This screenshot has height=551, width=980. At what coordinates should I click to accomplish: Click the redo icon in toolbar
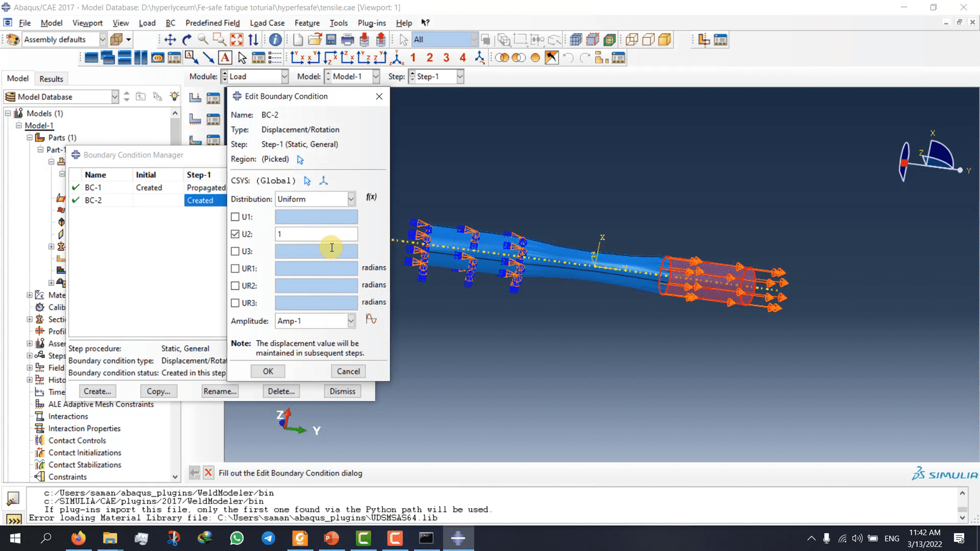585,58
